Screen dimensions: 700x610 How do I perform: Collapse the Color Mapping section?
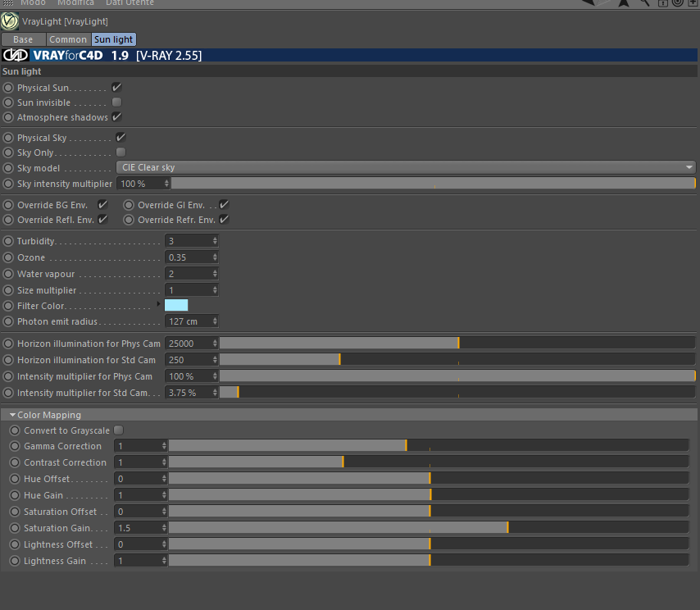point(12,415)
